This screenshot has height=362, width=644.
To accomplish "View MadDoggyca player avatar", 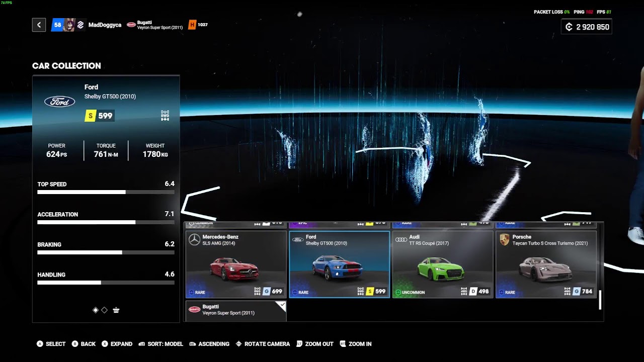I will point(69,25).
